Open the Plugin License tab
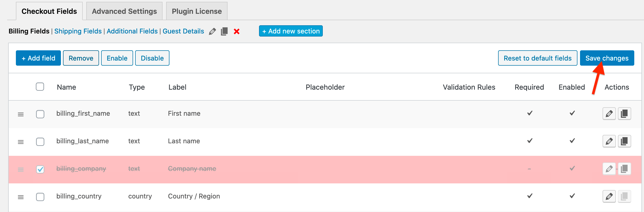Screen dimensions: 644x212 (197, 11)
